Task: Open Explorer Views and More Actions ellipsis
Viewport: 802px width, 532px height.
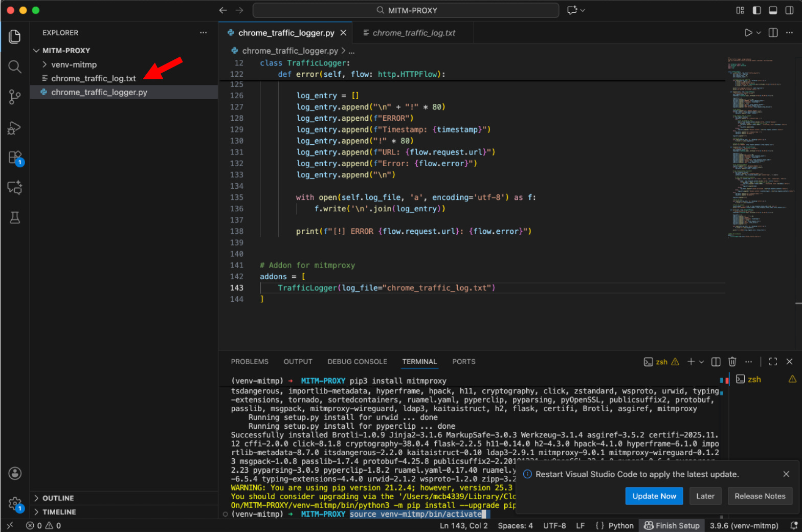Action: (x=203, y=33)
